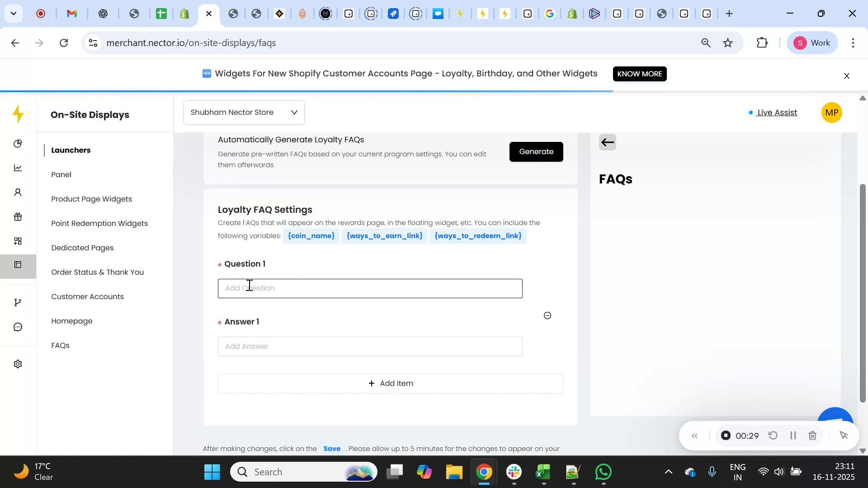Viewport: 868px width, 488px height.
Task: Open the browser tab search dropdown
Action: coord(13,14)
